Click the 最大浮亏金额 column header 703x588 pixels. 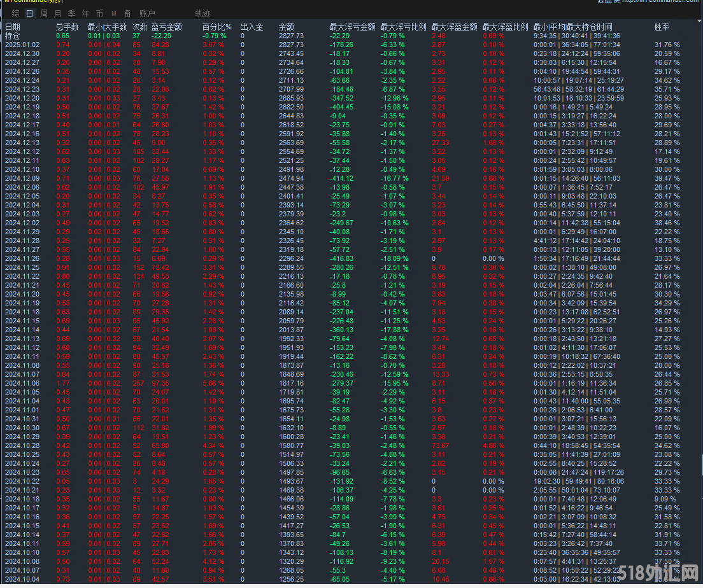352,27
